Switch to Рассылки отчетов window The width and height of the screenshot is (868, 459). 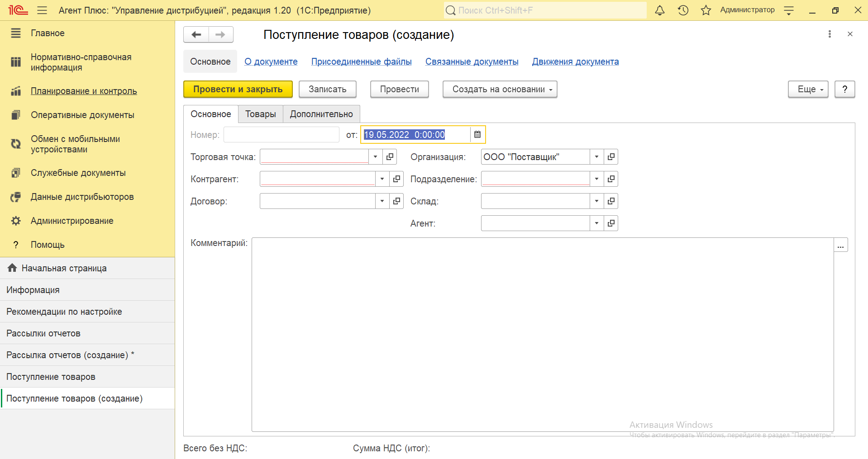tap(87, 333)
